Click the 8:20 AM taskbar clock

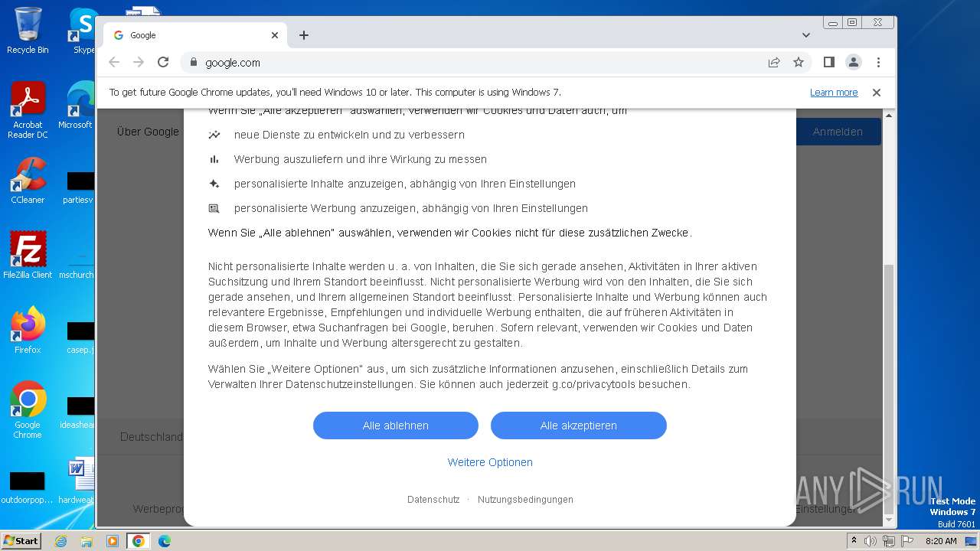pyautogui.click(x=941, y=541)
